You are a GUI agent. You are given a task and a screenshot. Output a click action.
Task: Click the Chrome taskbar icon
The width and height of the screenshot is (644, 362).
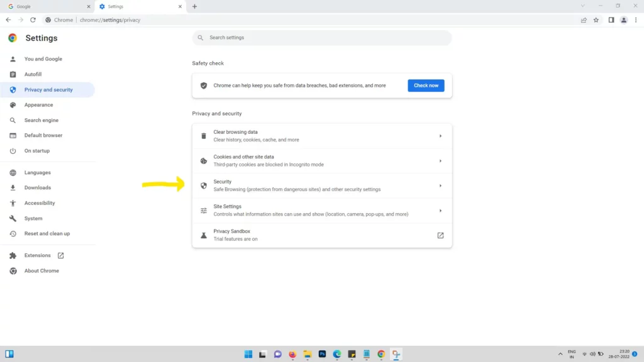click(381, 354)
